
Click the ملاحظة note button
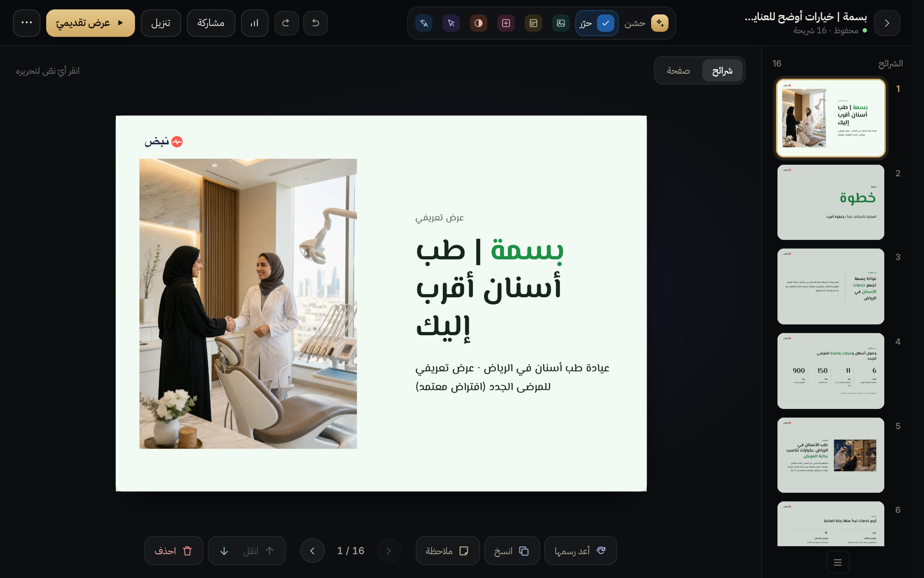pos(448,551)
